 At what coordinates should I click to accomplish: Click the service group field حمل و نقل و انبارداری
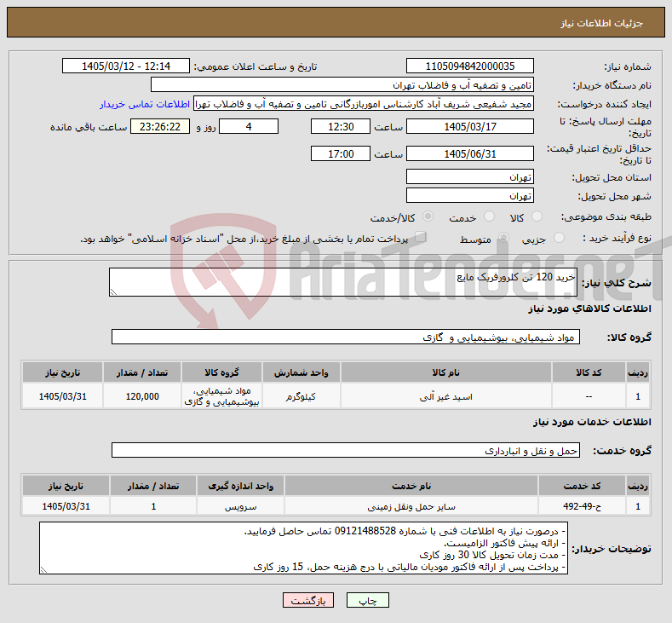click(x=346, y=450)
